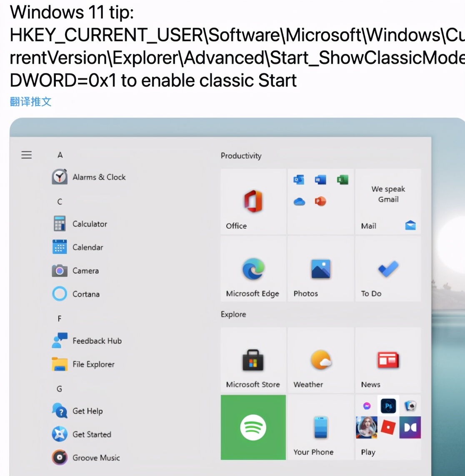Image resolution: width=465 pixels, height=476 pixels.
Task: Click the PowerPoint icon in folder tile
Action: [320, 201]
